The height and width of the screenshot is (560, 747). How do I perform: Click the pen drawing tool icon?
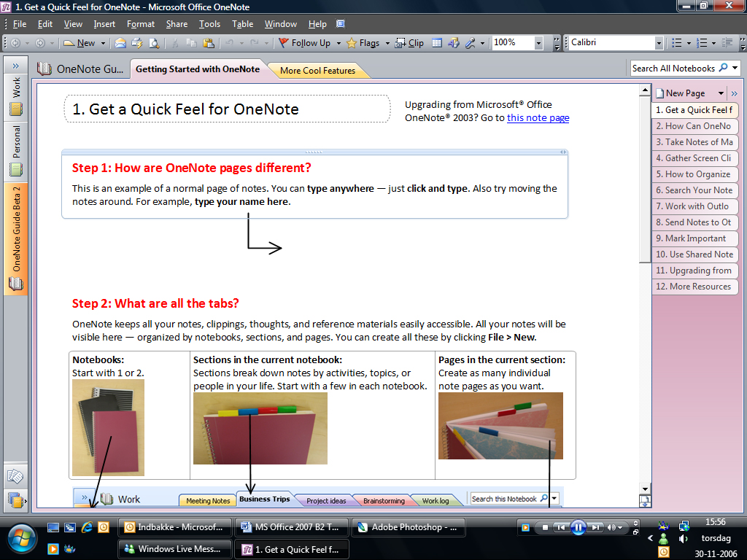click(471, 43)
